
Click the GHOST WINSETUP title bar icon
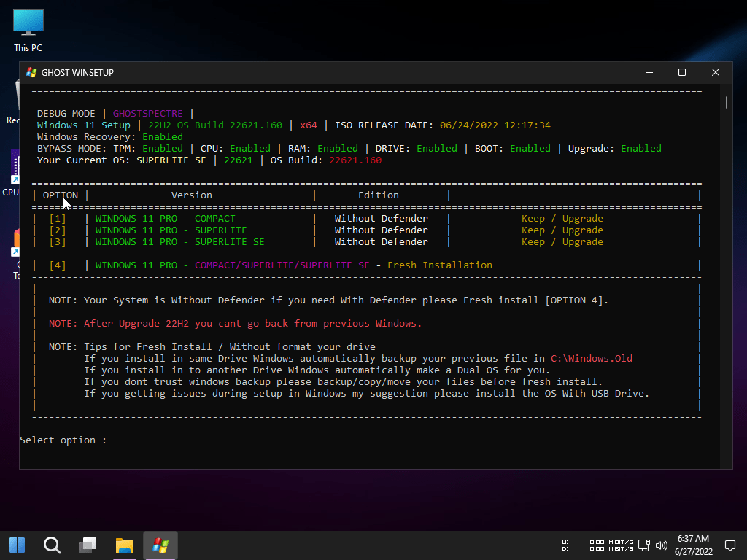point(31,72)
